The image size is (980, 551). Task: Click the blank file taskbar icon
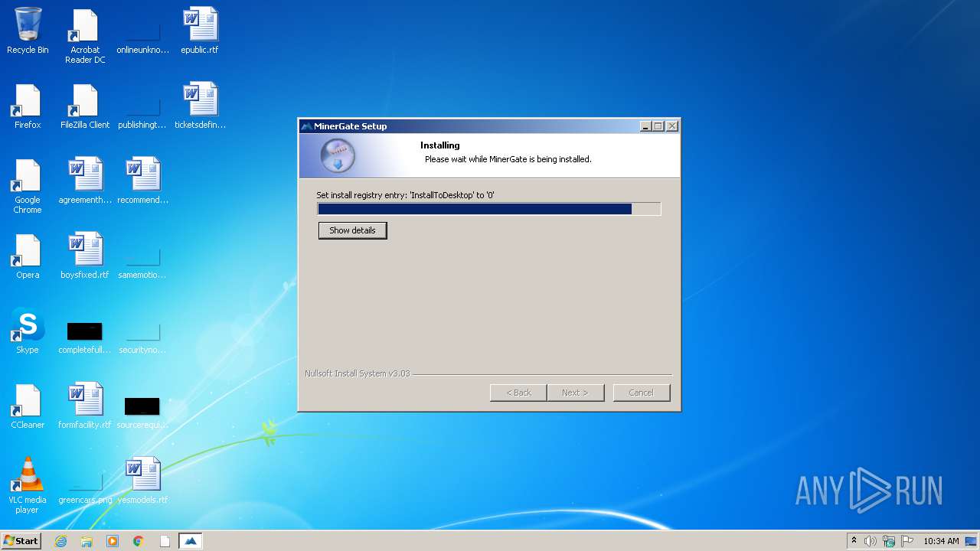point(165,541)
